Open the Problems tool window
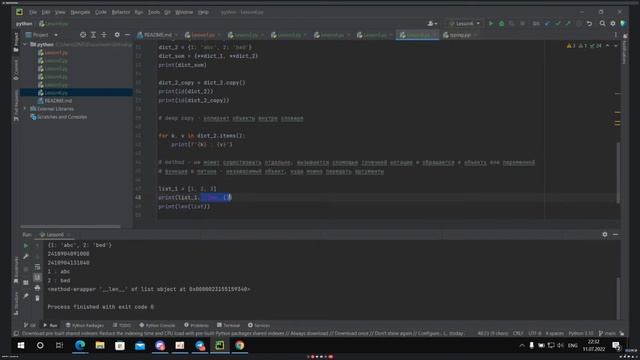The height and width of the screenshot is (360, 640). 196,325
